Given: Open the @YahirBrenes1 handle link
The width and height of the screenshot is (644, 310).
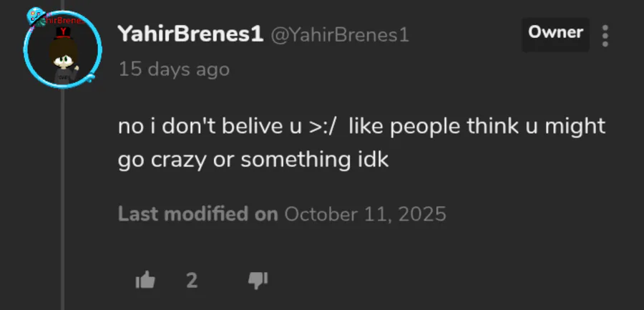Looking at the screenshot, I should 340,35.
